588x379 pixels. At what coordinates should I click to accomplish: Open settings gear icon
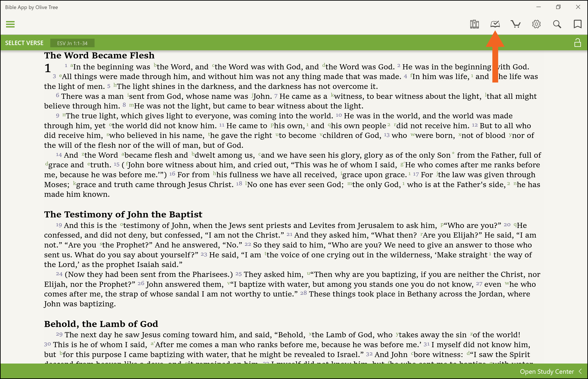[x=536, y=24]
